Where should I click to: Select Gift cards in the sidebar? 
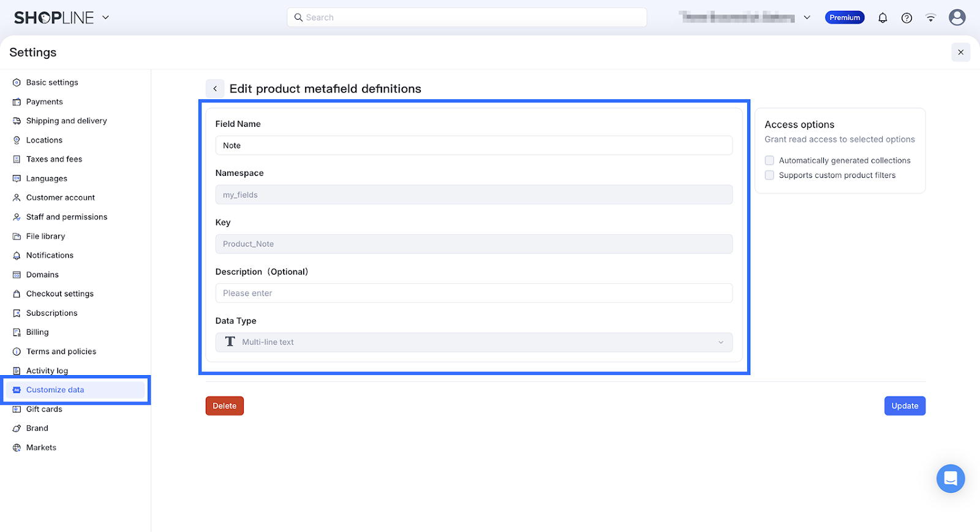click(44, 409)
